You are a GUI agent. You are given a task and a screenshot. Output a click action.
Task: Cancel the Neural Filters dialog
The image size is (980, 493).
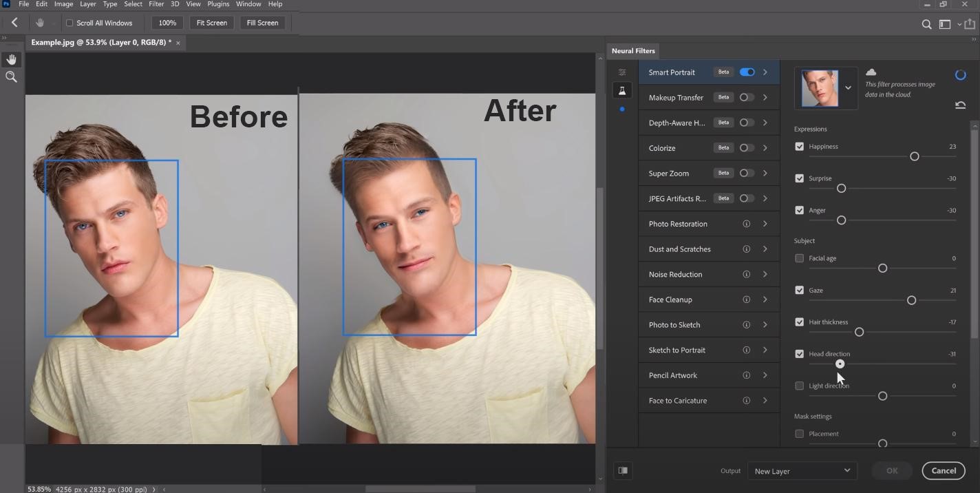click(x=943, y=470)
